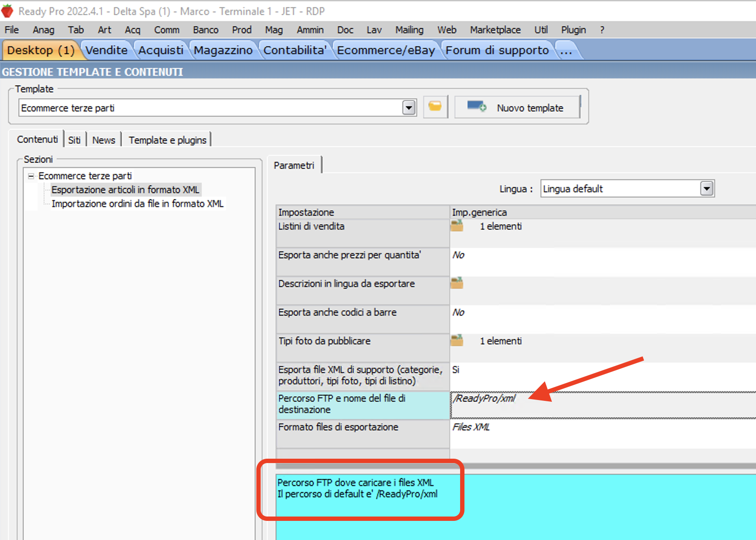
Task: Switch to Acquisti tab
Action: pos(161,50)
